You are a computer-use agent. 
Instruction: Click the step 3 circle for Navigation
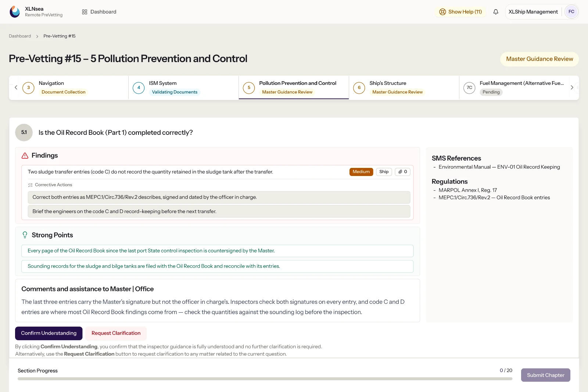click(x=28, y=88)
